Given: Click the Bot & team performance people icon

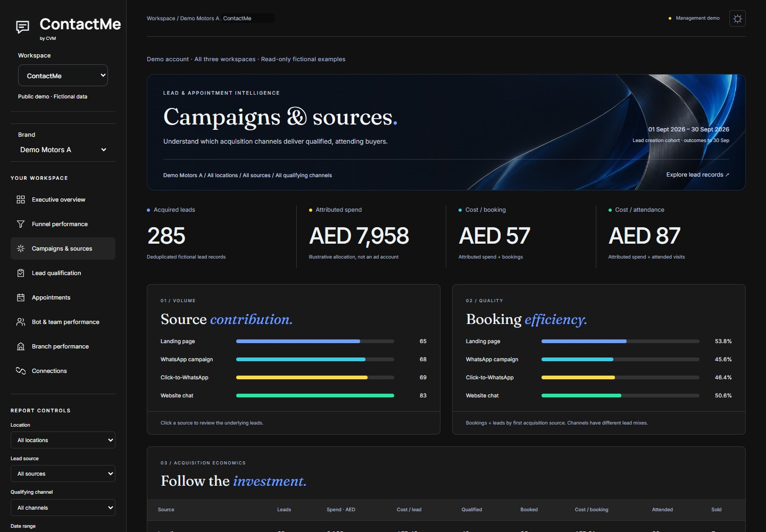Looking at the screenshot, I should [x=21, y=322].
